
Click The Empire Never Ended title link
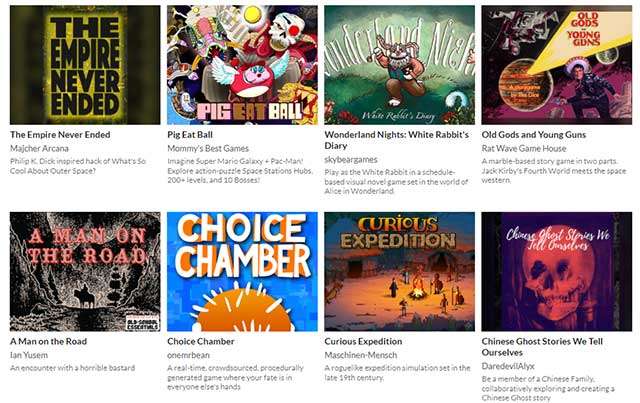(x=60, y=135)
